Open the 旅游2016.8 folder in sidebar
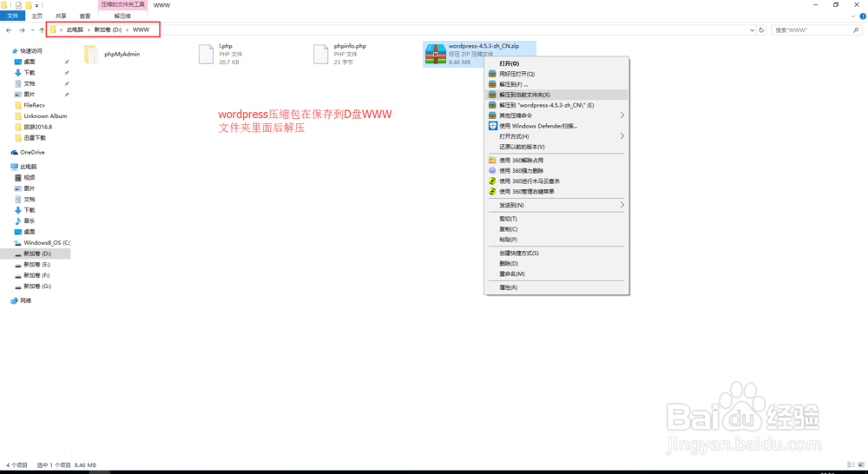This screenshot has width=868, height=474. pyautogui.click(x=37, y=127)
